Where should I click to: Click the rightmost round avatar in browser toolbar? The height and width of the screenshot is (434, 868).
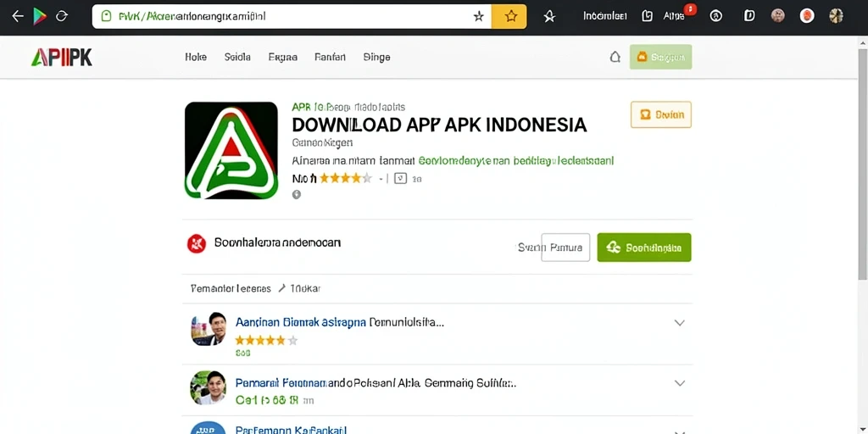(836, 16)
